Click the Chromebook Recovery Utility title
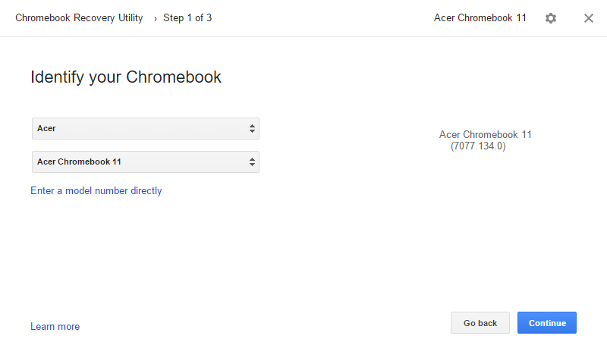The image size is (607, 364). click(79, 17)
